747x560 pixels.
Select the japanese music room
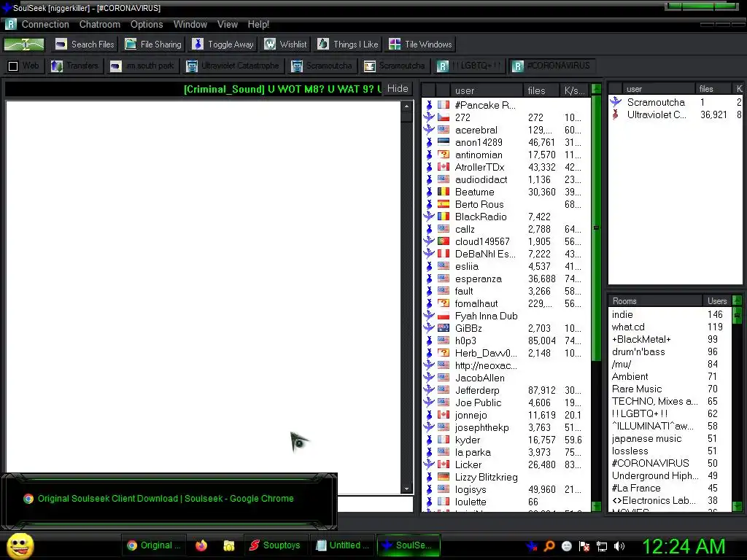pyautogui.click(x=670, y=438)
